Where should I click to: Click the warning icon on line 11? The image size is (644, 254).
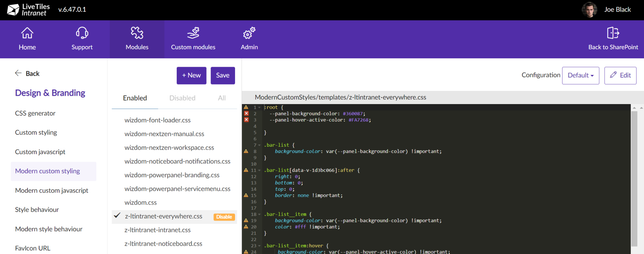pyautogui.click(x=246, y=170)
